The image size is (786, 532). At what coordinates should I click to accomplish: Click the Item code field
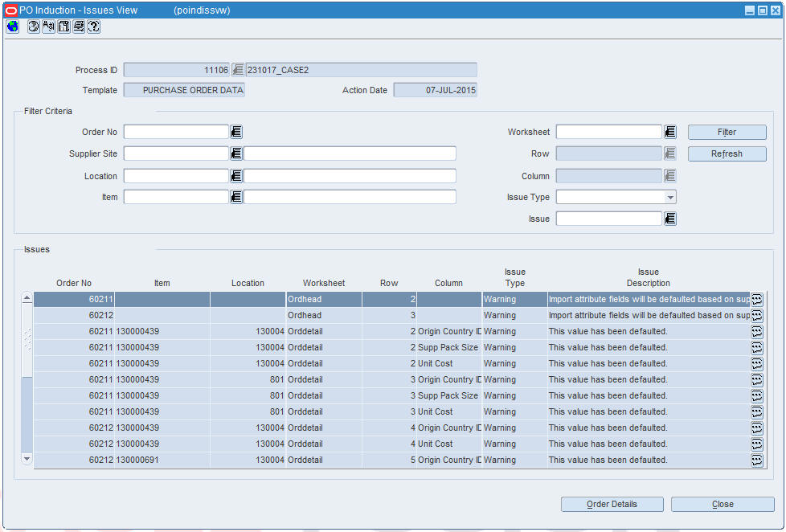pyautogui.click(x=176, y=197)
